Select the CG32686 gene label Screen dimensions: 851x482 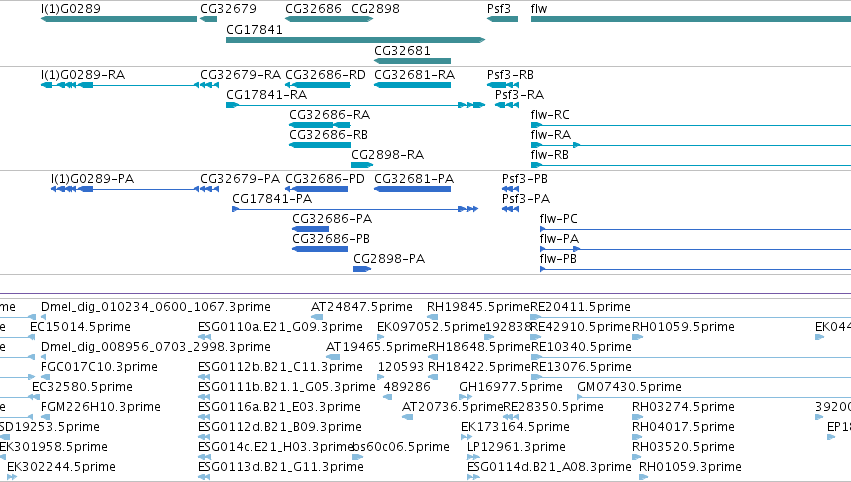[x=313, y=9]
